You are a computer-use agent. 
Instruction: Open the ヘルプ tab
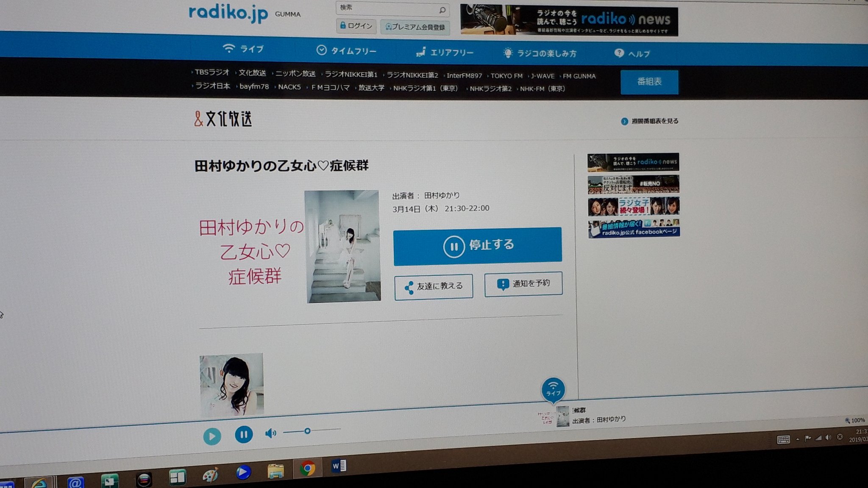[632, 53]
